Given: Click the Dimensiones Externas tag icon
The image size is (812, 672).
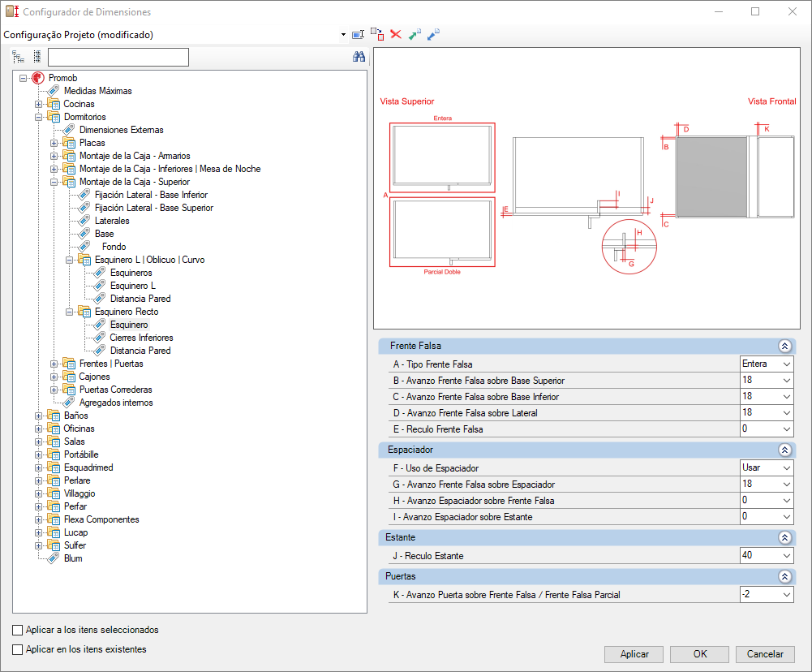Looking at the screenshot, I should (x=69, y=130).
